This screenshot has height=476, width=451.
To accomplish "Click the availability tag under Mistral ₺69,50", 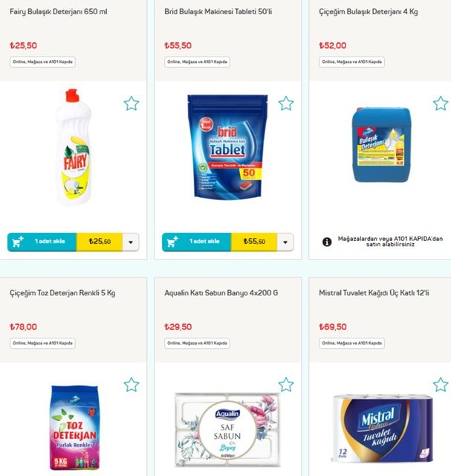I will (352, 344).
